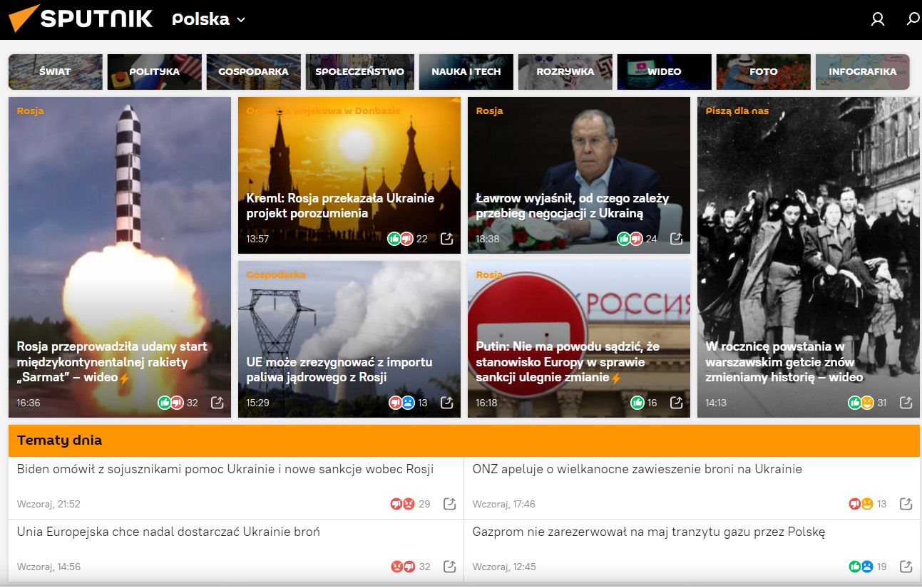Share the Putin sanctions article
Image resolution: width=922 pixels, height=588 pixels.
coord(677,403)
